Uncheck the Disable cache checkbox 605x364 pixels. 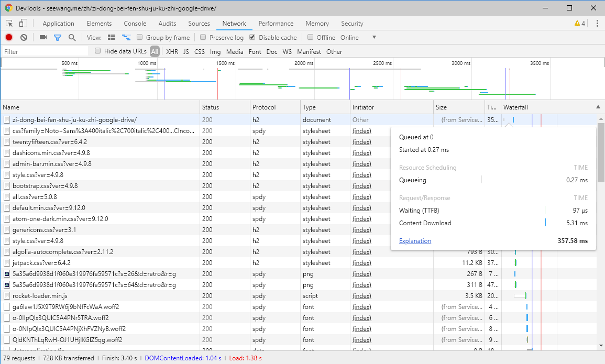coord(252,37)
